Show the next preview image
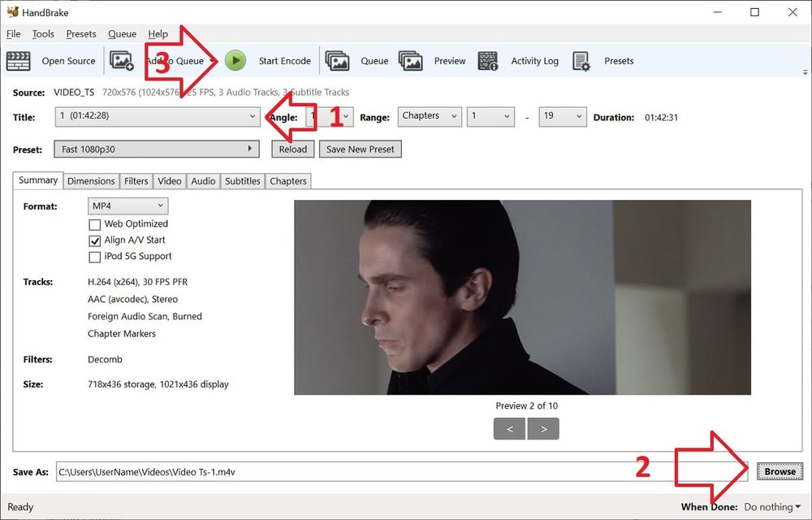The height and width of the screenshot is (520, 812). [x=542, y=428]
